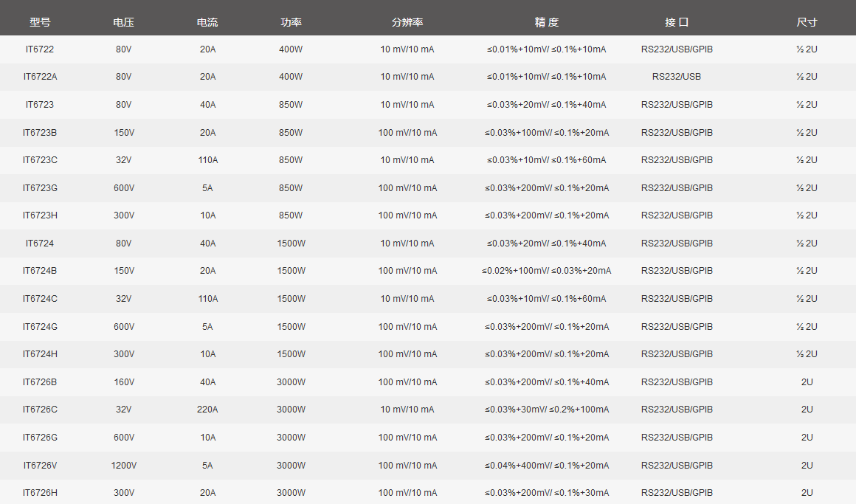Click 80V voltage in IT6722A row
Screen dimensions: 856x504
coord(124,77)
